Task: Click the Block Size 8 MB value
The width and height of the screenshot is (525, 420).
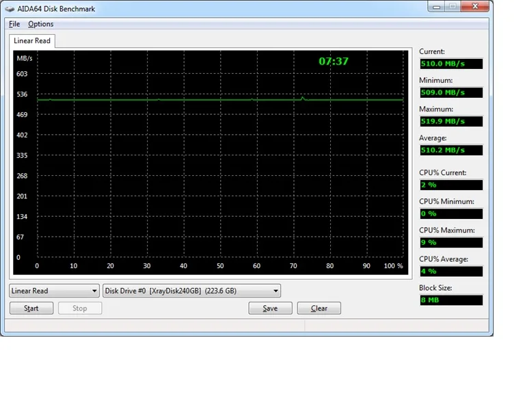Action: coord(451,300)
